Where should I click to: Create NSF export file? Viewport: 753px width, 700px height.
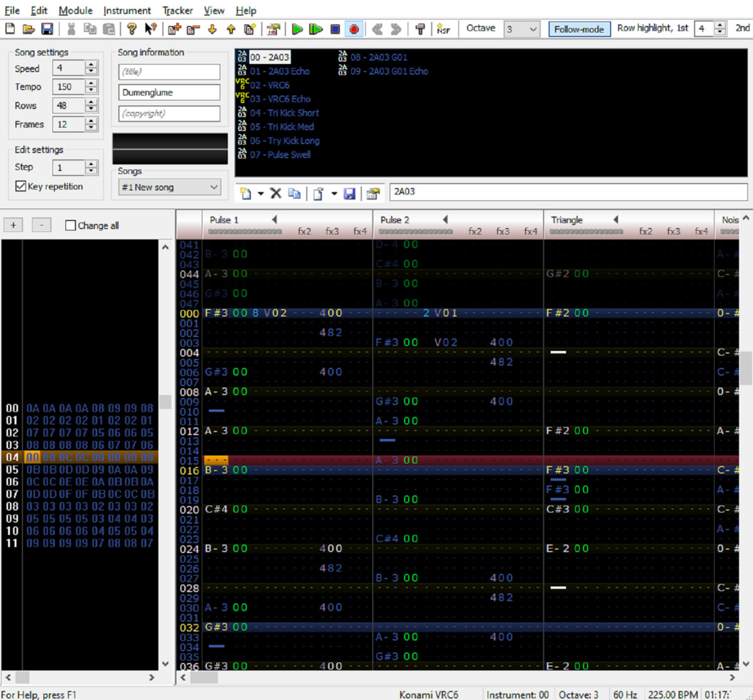coord(444,29)
